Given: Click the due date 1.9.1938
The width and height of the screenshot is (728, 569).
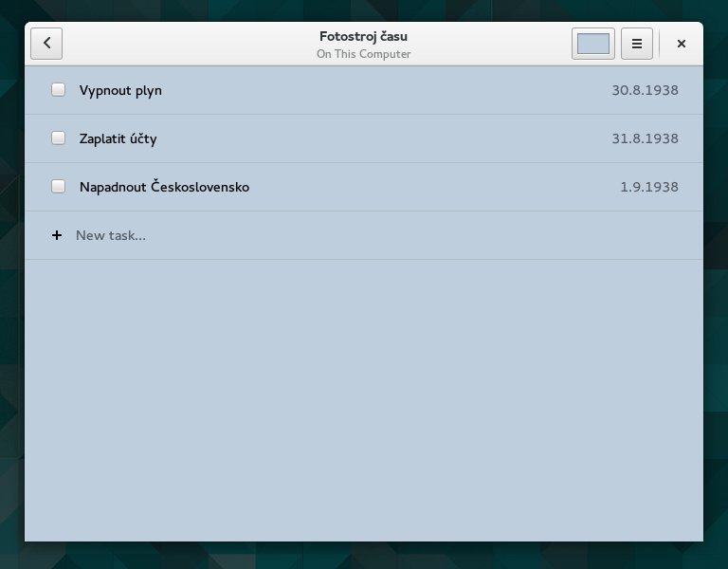Looking at the screenshot, I should pos(649,187).
